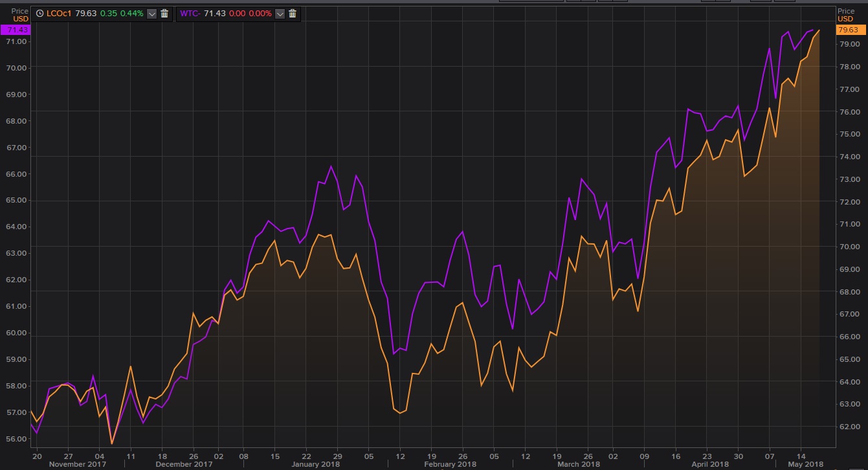Click the 14 date tick under May
The height and width of the screenshot is (470, 868).
pos(800,456)
